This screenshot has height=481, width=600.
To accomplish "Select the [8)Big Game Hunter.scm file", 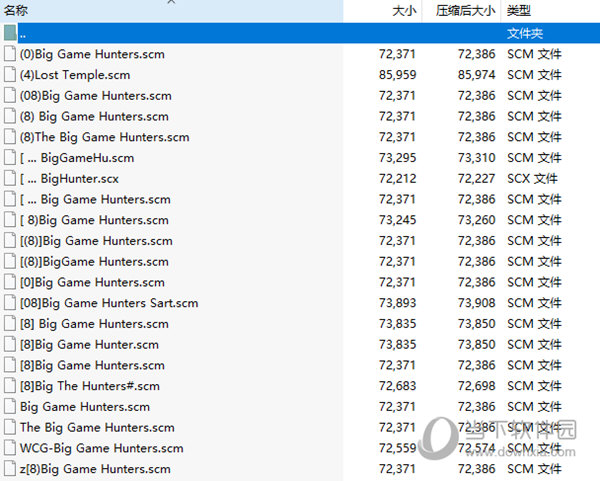I will tap(89, 345).
